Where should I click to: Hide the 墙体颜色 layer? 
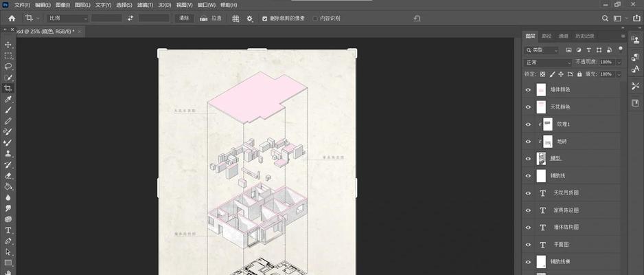point(528,89)
